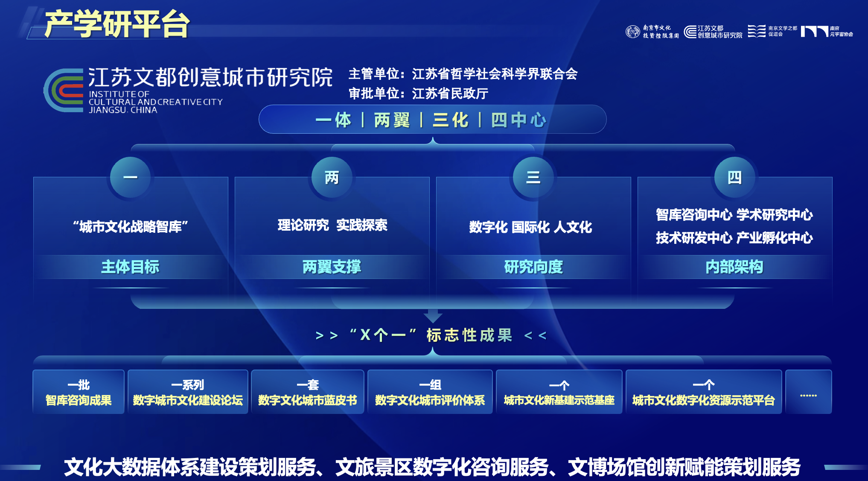The height and width of the screenshot is (481, 868).
Task: Click 文旅景区数字化咨询服务 in the bottom line
Action: [442, 467]
